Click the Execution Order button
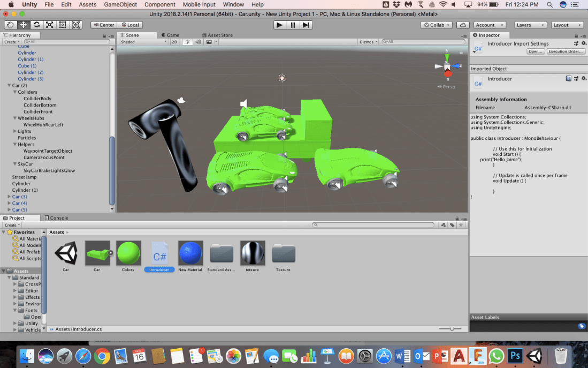This screenshot has width=588, height=368. click(x=566, y=51)
